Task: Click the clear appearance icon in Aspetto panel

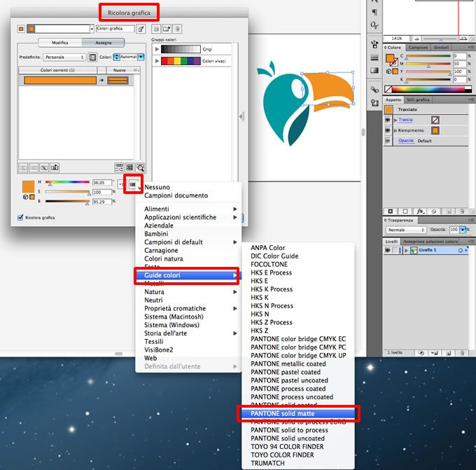Action: 434,211
